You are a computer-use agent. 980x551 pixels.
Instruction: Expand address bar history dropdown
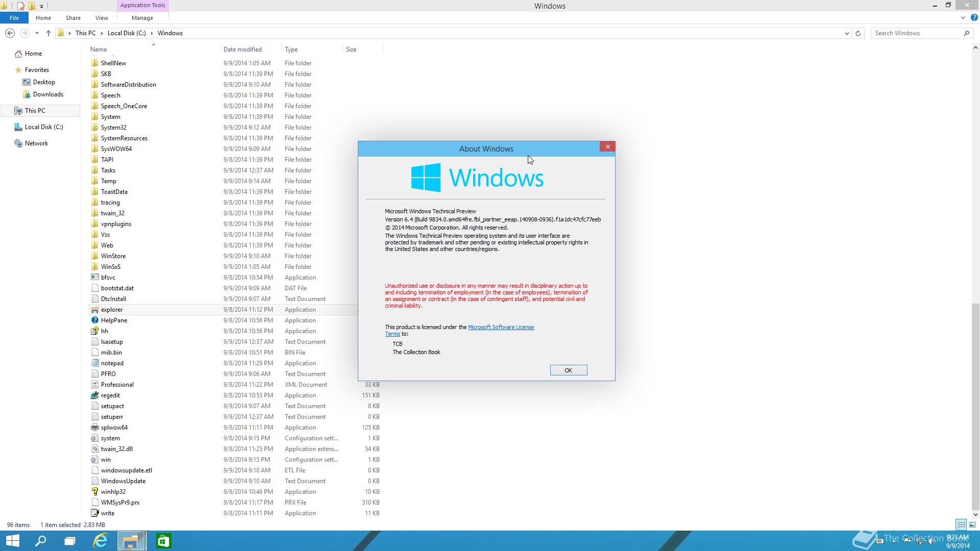[847, 33]
